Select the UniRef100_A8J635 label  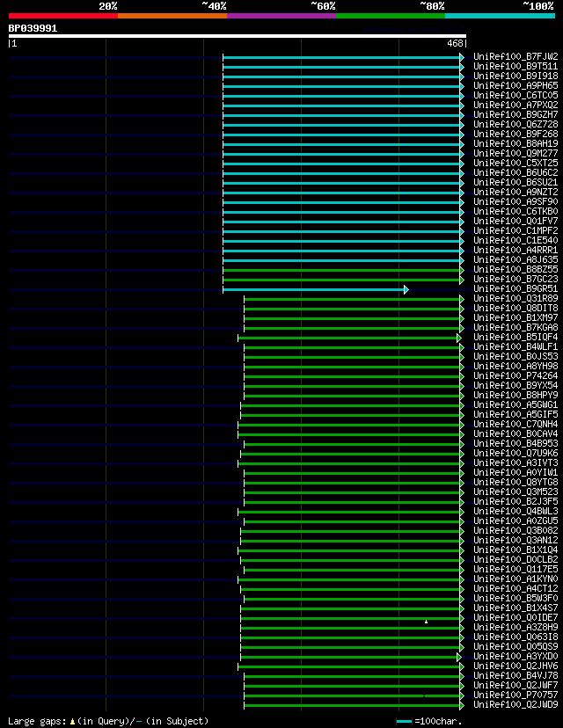[515, 260]
